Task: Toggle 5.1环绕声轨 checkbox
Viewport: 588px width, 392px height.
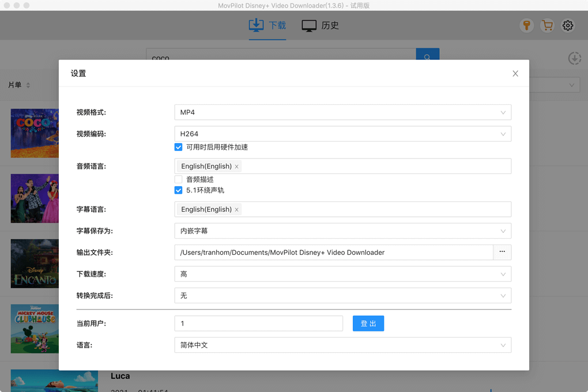Action: [179, 190]
